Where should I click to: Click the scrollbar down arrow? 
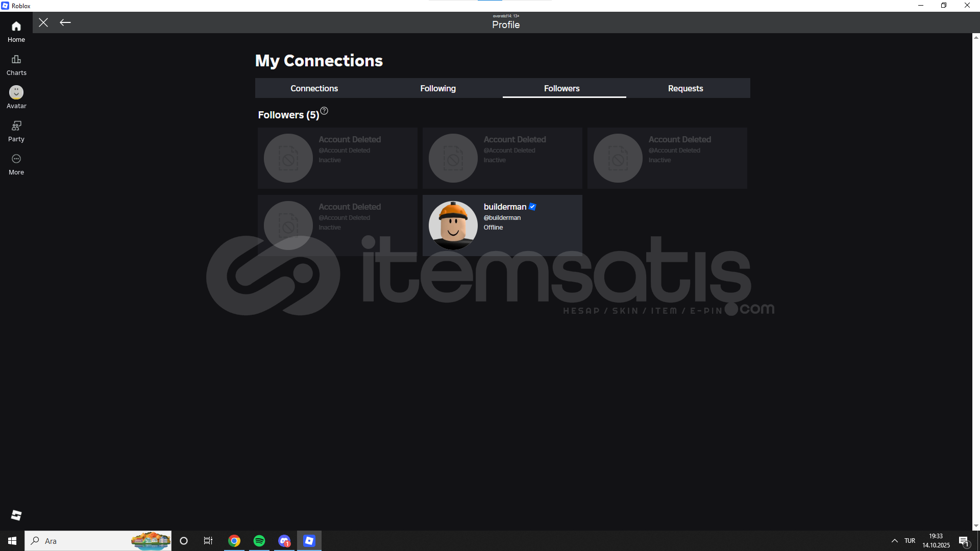point(975,526)
